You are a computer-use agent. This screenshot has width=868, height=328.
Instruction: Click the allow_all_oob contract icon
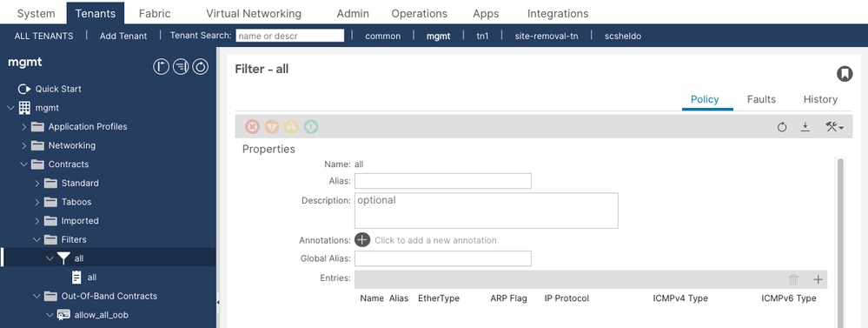64,315
